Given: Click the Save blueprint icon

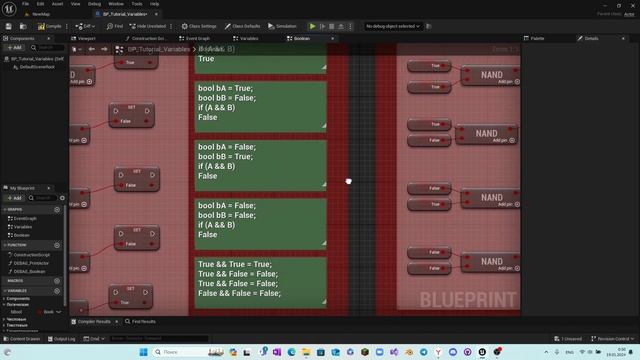Looking at the screenshot, I should tap(9, 26).
